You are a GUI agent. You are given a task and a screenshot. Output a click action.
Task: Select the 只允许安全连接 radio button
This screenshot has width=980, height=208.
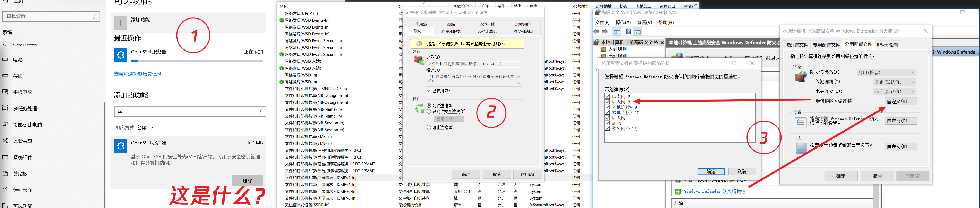click(429, 112)
